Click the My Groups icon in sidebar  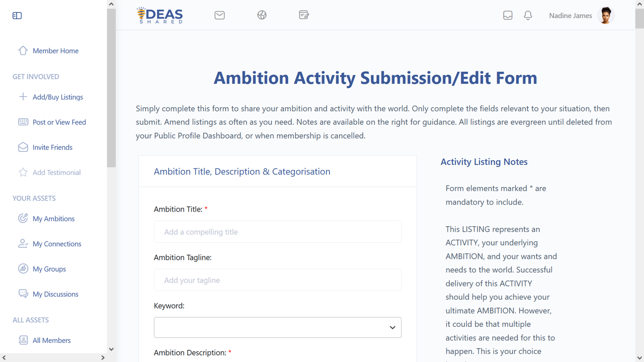click(23, 268)
